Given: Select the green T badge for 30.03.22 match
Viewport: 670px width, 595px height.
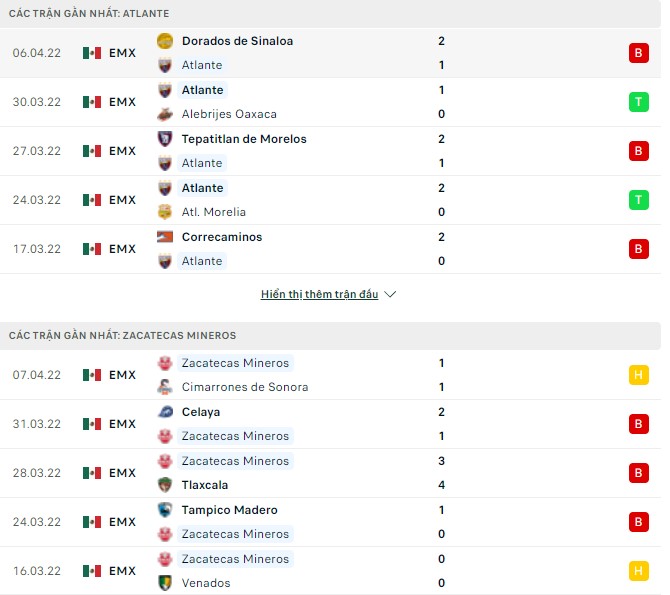Looking at the screenshot, I should click(638, 102).
